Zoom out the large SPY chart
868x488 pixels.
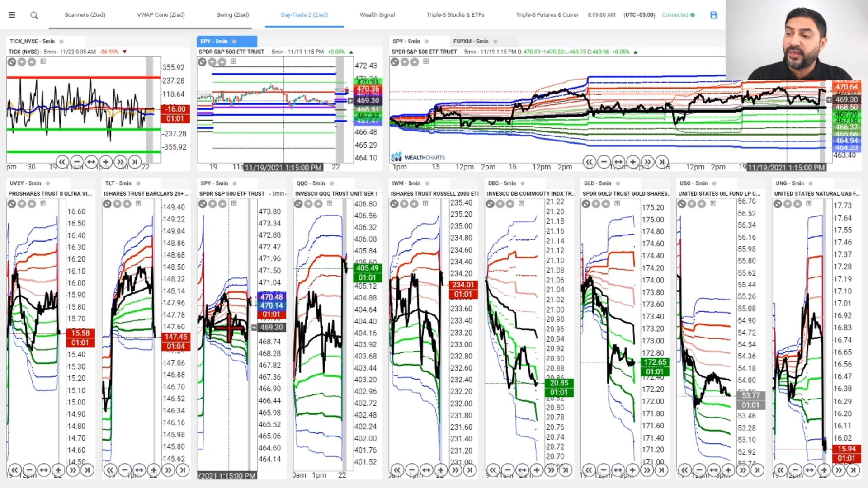pos(604,161)
